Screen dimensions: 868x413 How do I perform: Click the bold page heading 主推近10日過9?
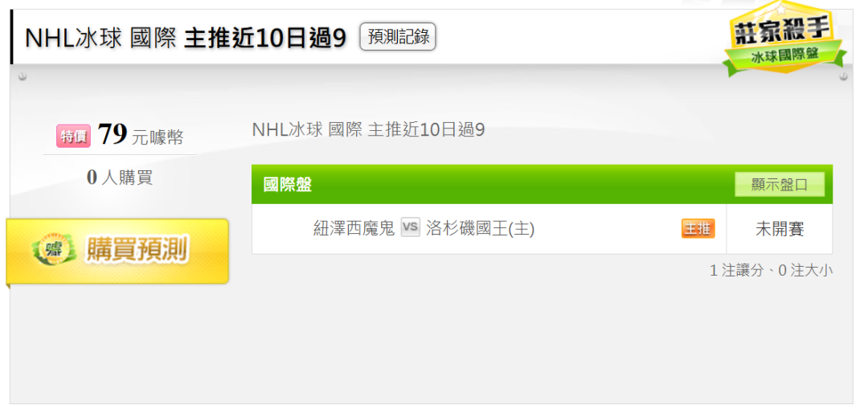pyautogui.click(x=265, y=39)
